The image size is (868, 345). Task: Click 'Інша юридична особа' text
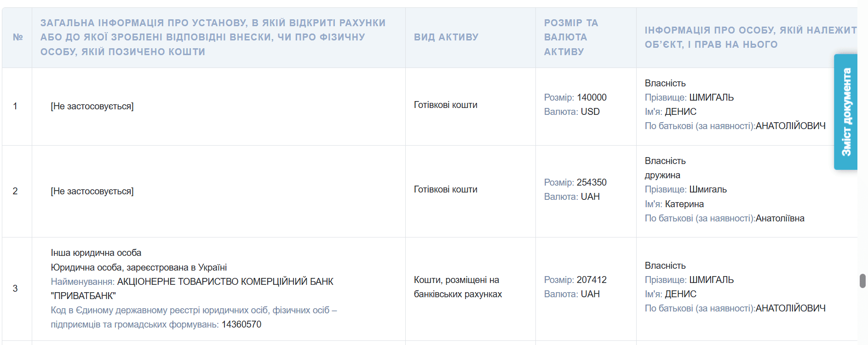coord(96,253)
